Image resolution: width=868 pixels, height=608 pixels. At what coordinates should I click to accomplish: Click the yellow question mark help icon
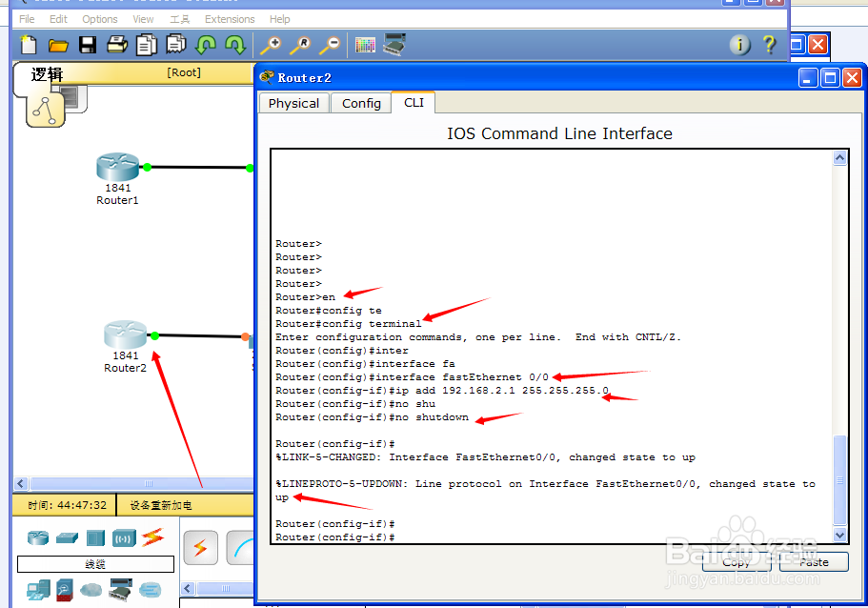pos(769,44)
